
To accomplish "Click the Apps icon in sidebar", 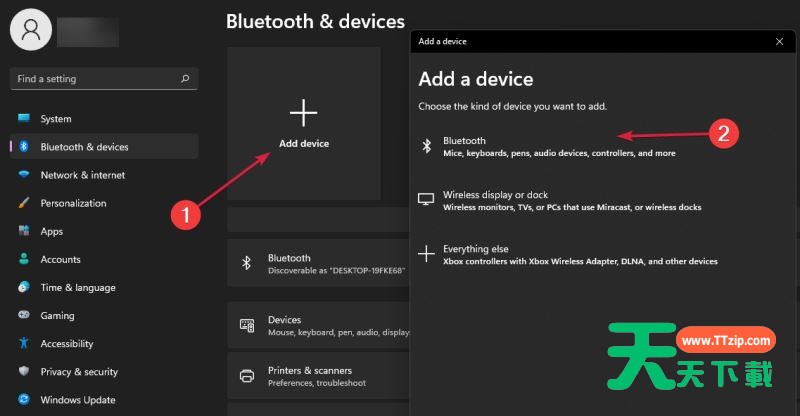I will pos(23,231).
